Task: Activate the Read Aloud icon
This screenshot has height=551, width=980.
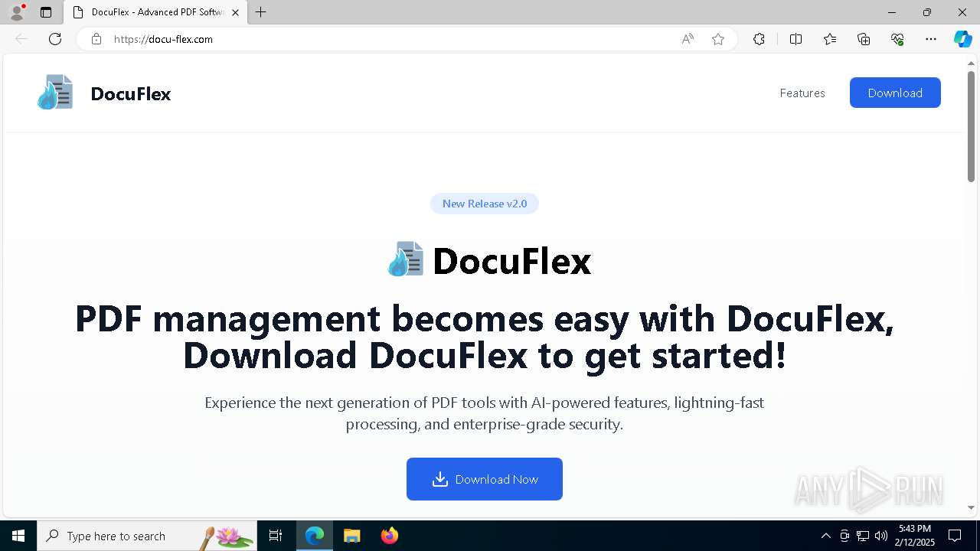Action: pos(688,39)
